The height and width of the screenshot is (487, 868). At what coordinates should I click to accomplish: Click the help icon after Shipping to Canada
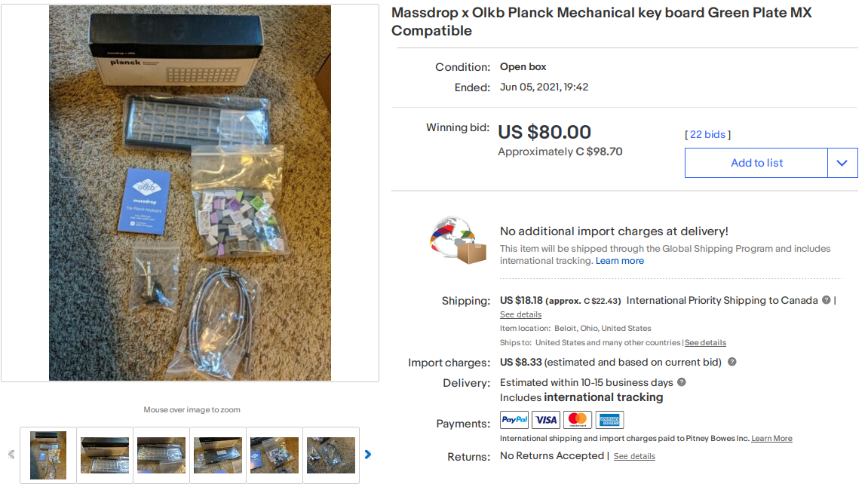[x=826, y=300]
